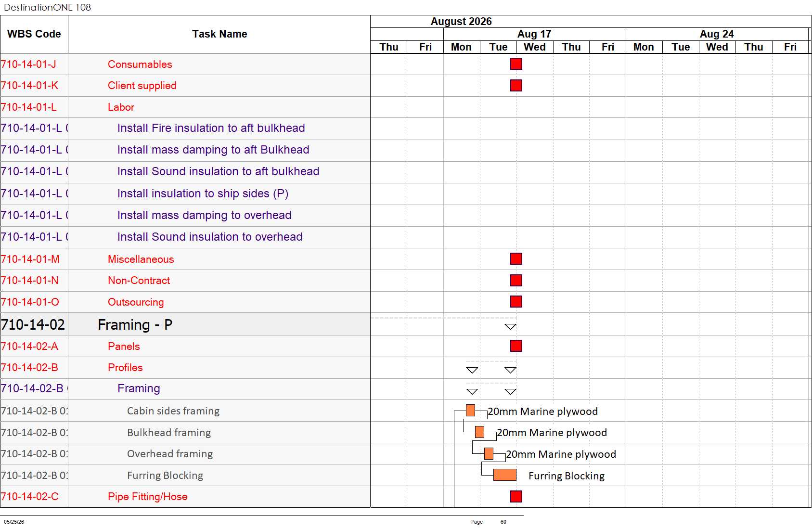
Task: Click the Framing summary end triangle marker
Action: [511, 392]
